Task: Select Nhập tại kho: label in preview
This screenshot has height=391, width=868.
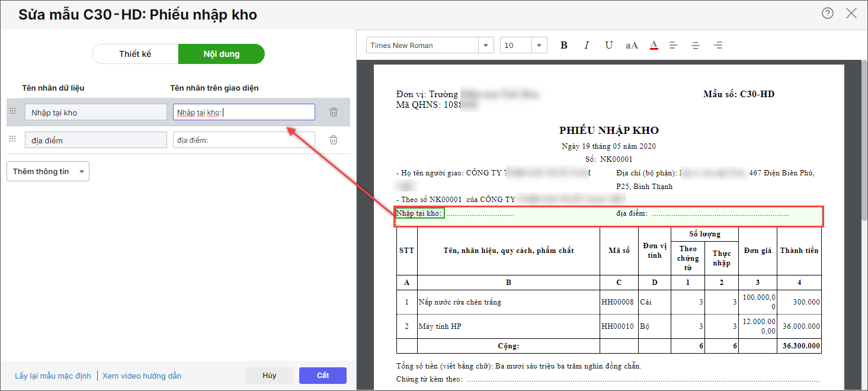Action: pyautogui.click(x=419, y=213)
